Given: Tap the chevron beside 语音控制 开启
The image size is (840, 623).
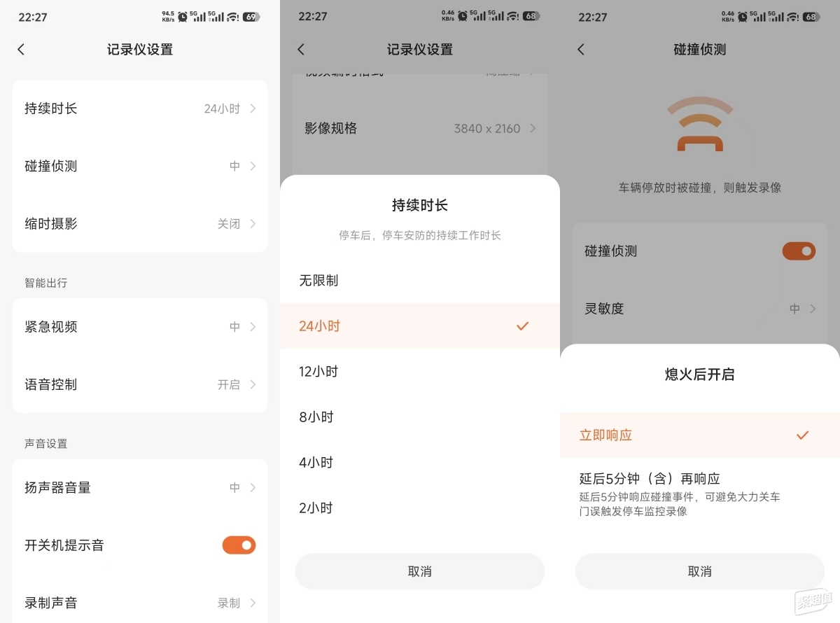Looking at the screenshot, I should coord(253,385).
